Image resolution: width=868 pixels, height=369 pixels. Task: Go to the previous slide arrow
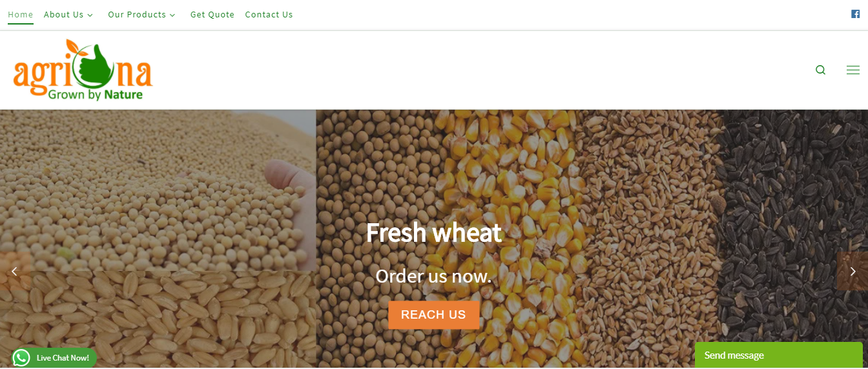point(14,271)
